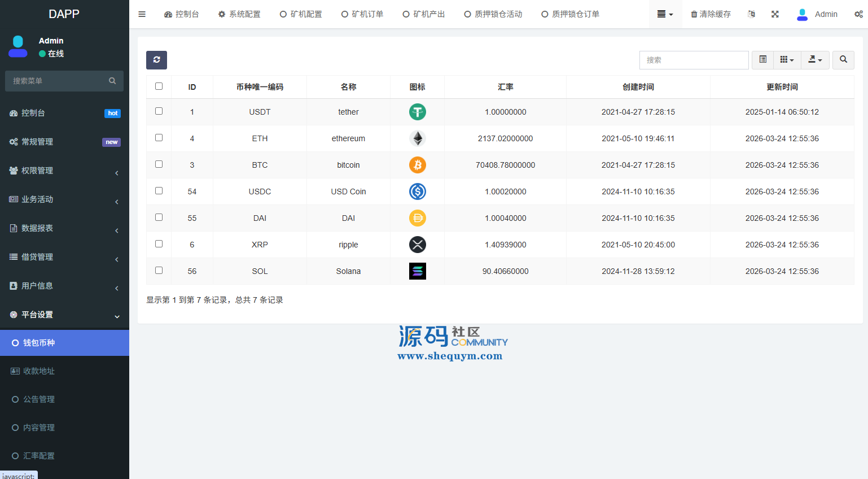This screenshot has width=868, height=479.
Task: Click the 搜索 table search input field
Action: point(694,60)
